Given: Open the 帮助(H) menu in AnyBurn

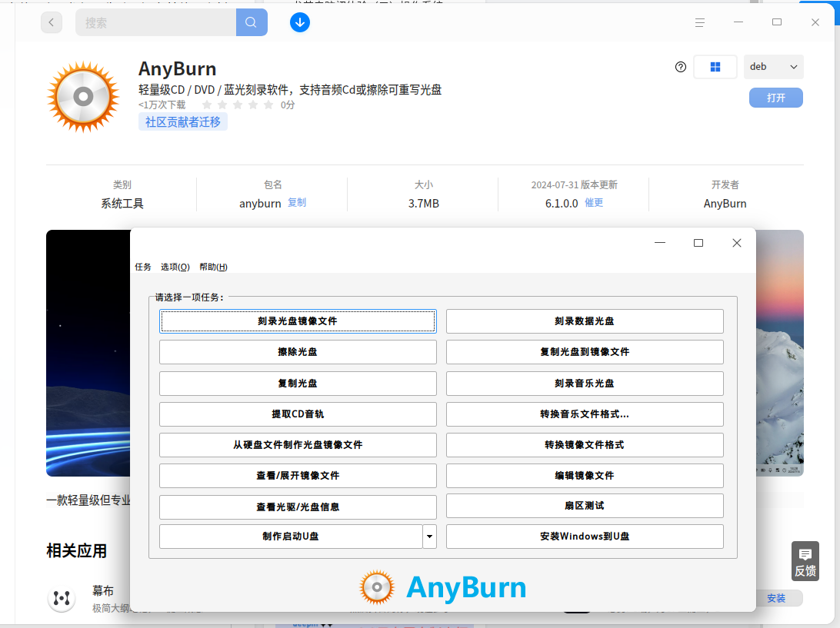Looking at the screenshot, I should [213, 267].
